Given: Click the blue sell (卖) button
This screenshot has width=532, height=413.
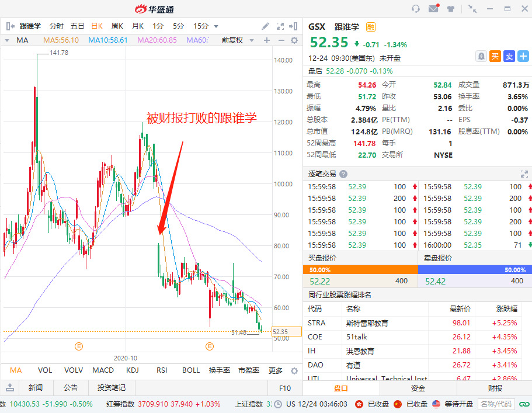Looking at the screenshot, I should click(x=509, y=56).
